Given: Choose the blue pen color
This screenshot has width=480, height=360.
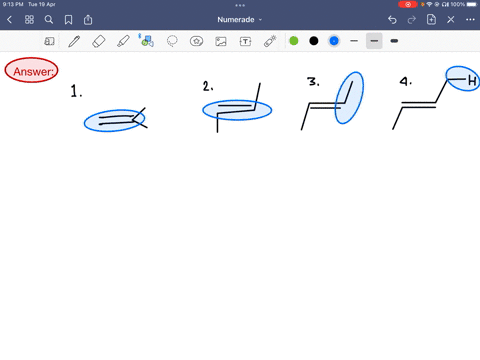Looking at the screenshot, I should (334, 41).
